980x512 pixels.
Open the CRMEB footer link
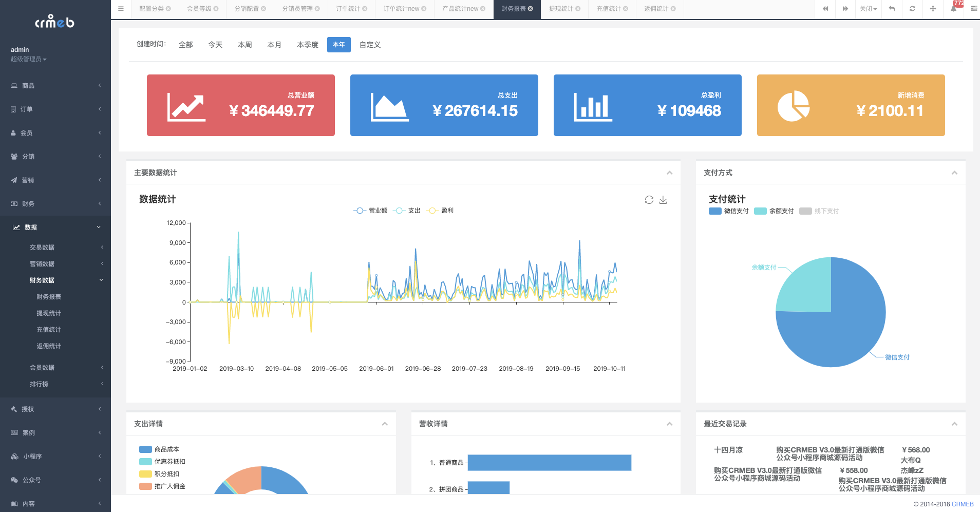pyautogui.click(x=963, y=504)
